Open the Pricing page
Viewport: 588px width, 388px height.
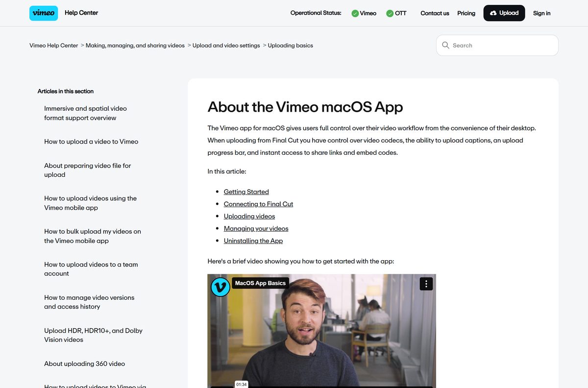point(466,13)
